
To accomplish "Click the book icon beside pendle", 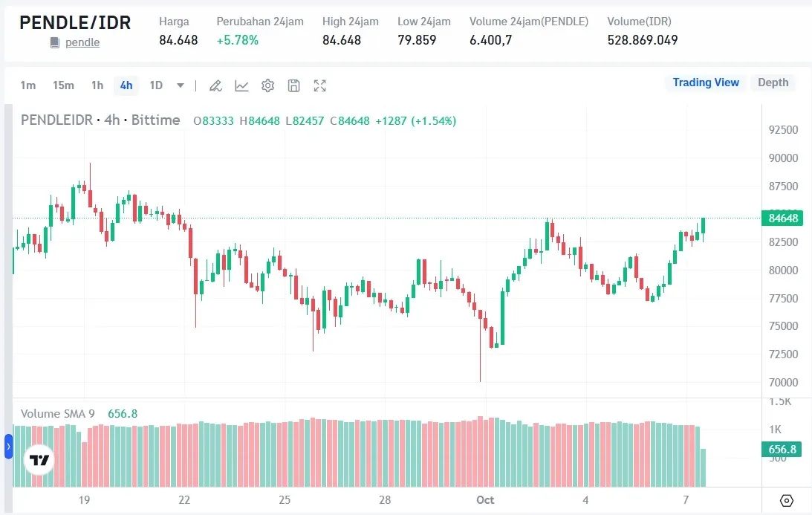I will 55,42.
